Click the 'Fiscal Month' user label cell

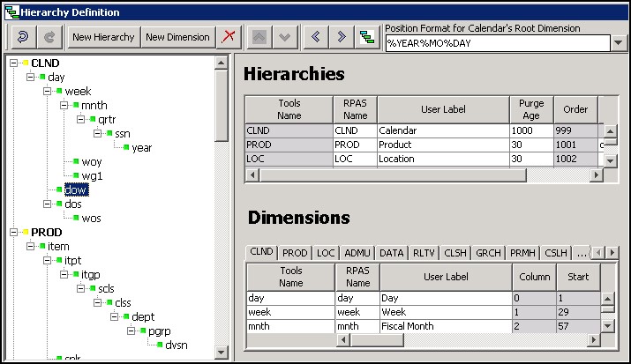tap(446, 326)
